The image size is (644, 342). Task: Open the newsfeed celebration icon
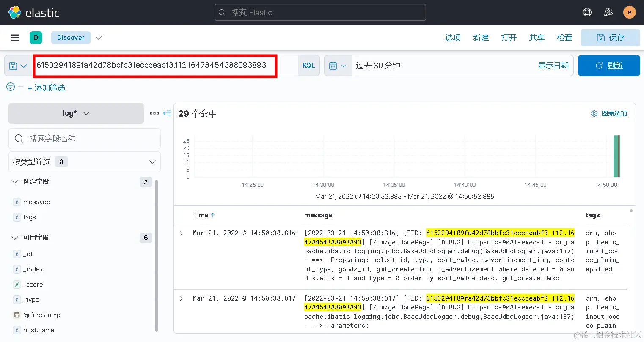[608, 12]
